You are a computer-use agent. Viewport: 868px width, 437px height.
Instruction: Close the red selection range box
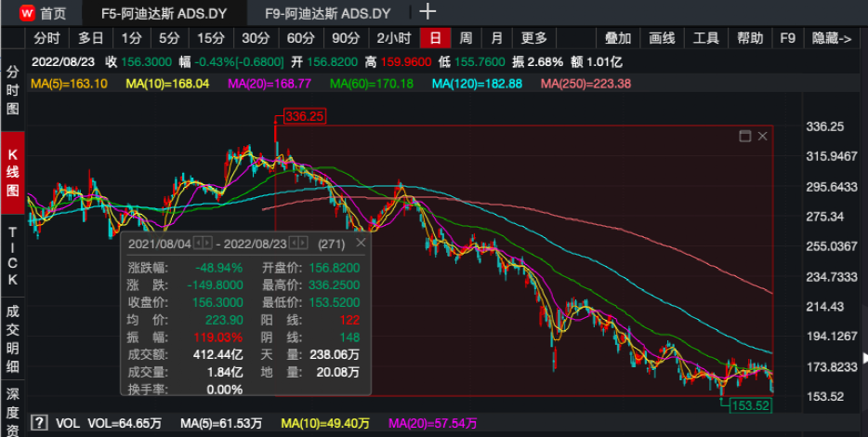click(x=762, y=136)
